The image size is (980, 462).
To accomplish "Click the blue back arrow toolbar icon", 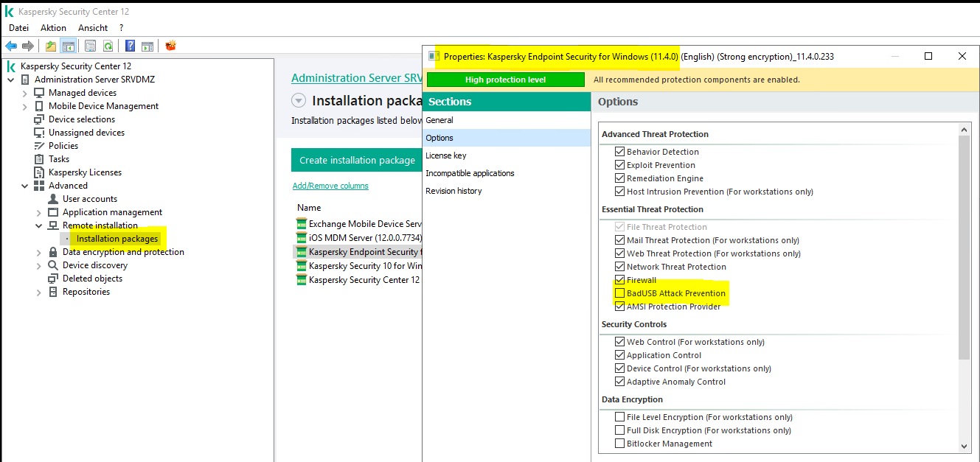I will point(11,46).
